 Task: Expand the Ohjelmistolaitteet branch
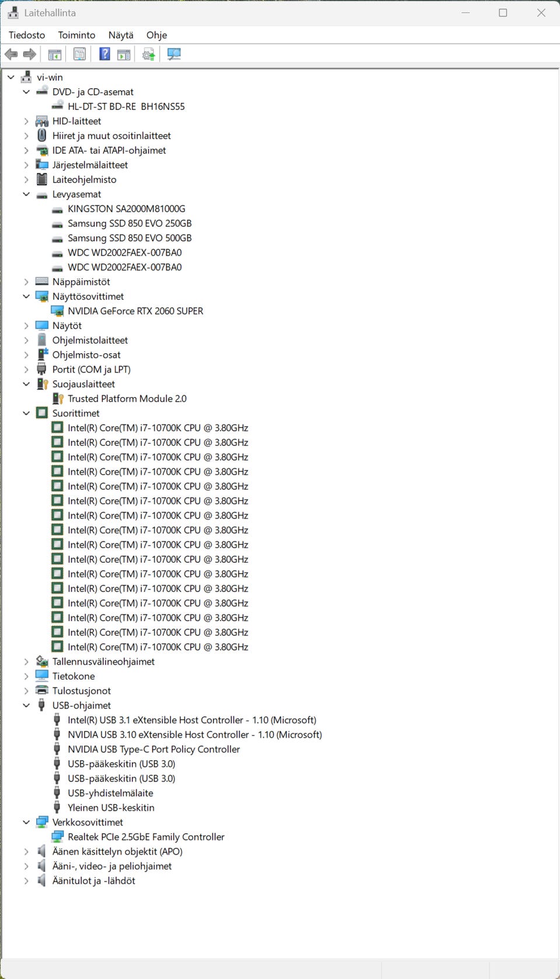pos(26,340)
